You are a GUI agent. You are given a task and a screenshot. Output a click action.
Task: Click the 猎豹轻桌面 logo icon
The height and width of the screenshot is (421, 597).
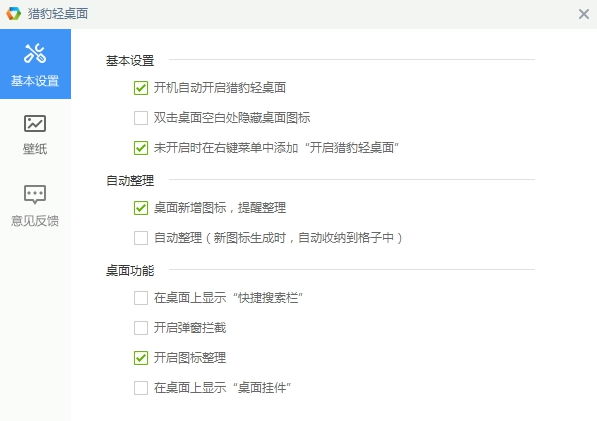pos(13,14)
